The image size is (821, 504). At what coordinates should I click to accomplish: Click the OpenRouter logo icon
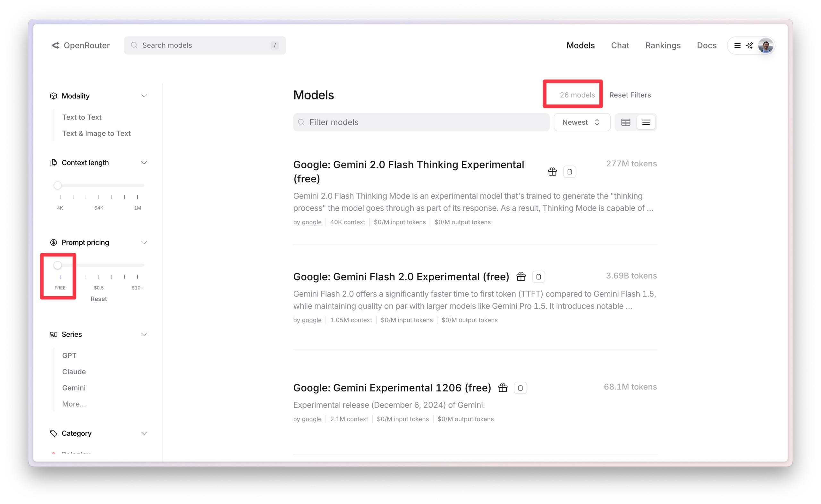pos(55,45)
